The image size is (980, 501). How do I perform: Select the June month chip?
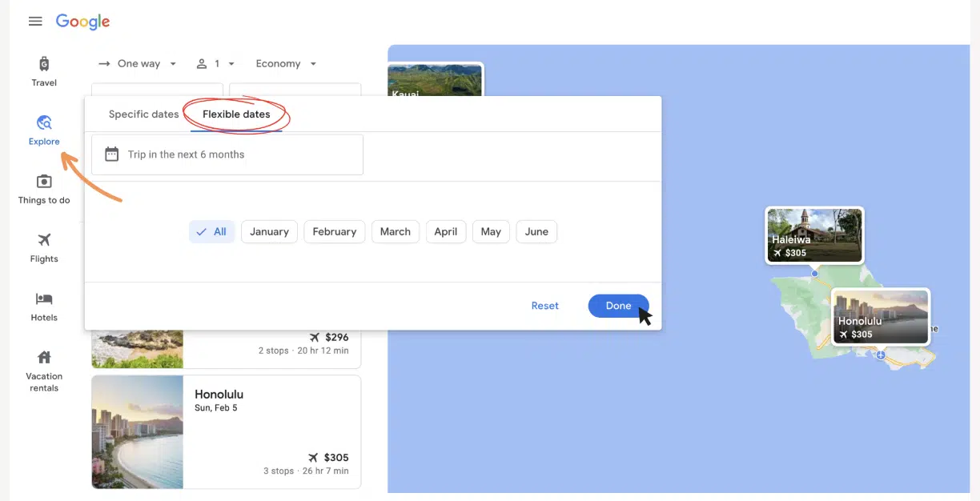tap(536, 232)
